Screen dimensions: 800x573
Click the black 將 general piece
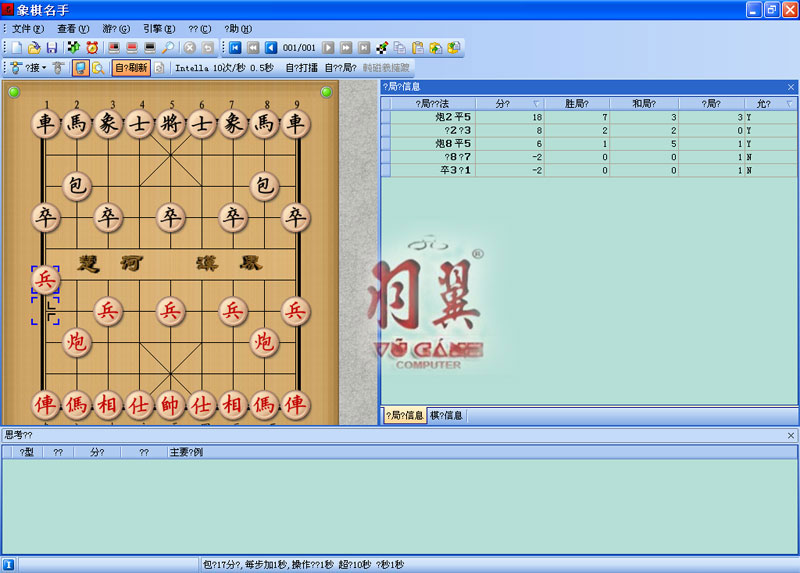[170, 123]
